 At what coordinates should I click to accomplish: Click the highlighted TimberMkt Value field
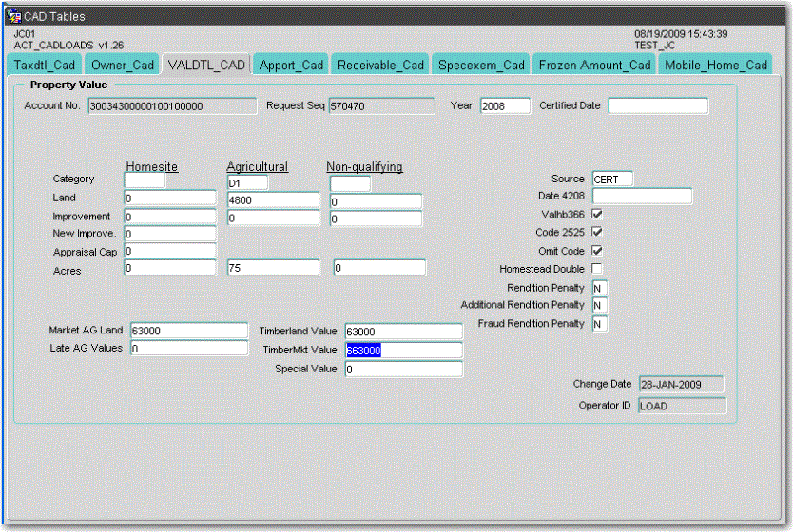(x=403, y=350)
